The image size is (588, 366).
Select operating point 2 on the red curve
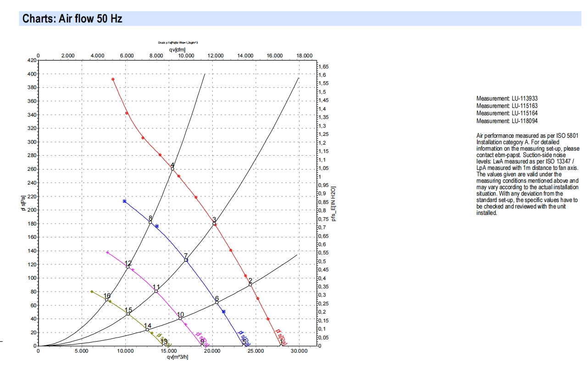click(x=250, y=285)
